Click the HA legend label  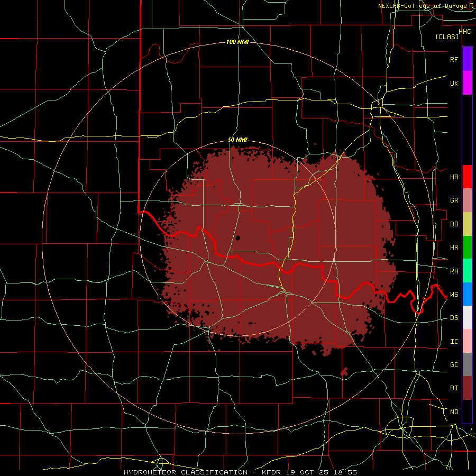point(454,177)
